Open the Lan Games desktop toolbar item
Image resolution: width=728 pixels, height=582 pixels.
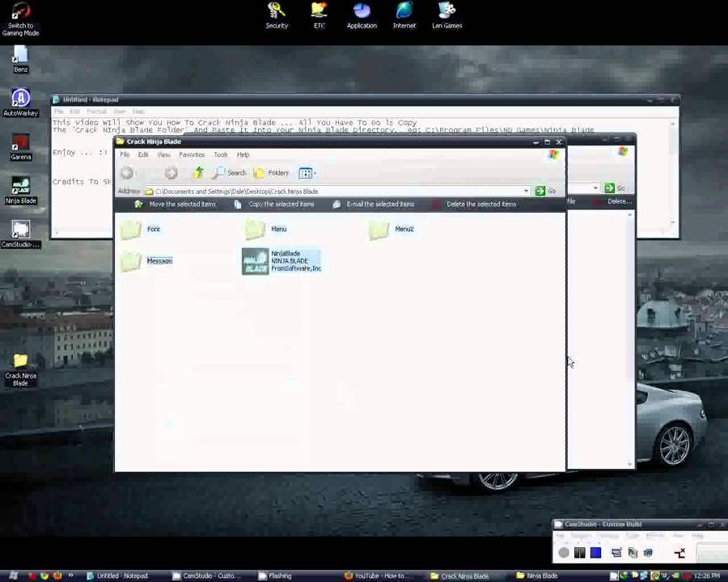tap(447, 16)
